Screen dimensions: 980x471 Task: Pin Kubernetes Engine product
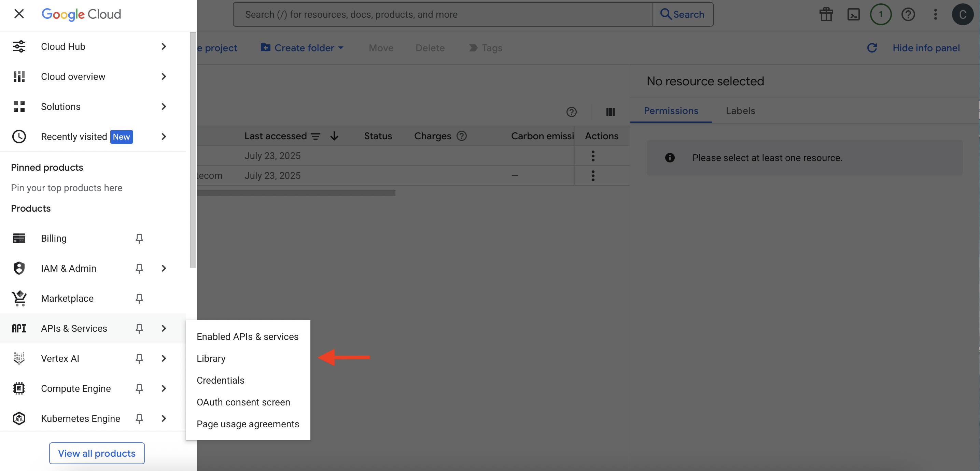click(139, 418)
